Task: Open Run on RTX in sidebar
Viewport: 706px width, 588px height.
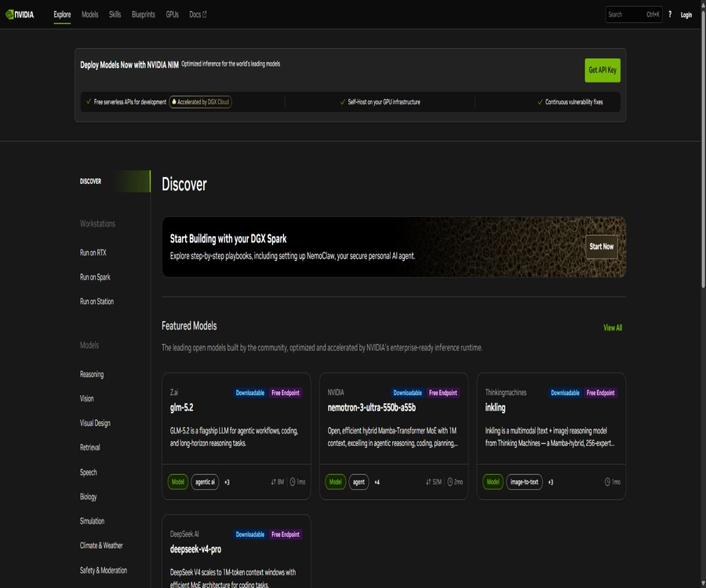Action: pyautogui.click(x=93, y=252)
